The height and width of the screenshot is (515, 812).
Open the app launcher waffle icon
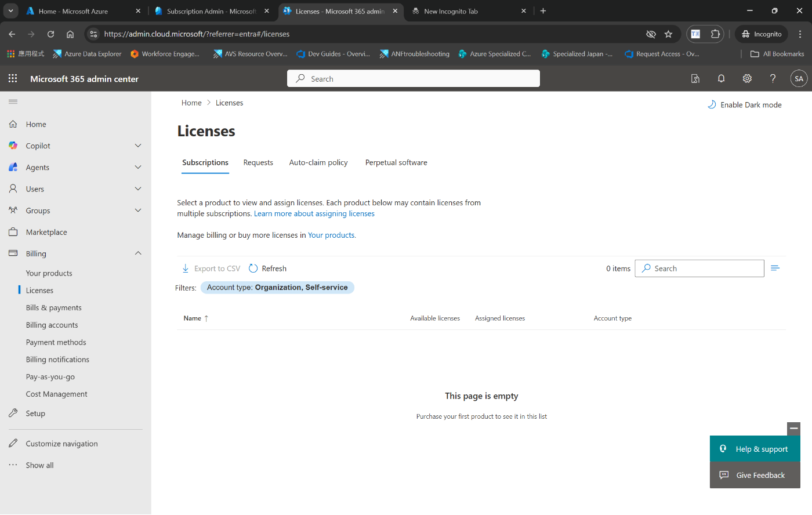click(x=13, y=78)
